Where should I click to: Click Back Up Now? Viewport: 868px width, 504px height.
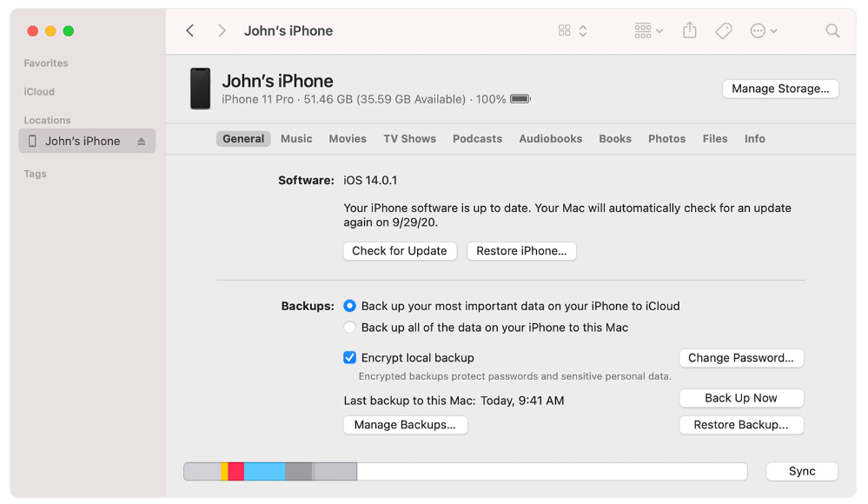point(741,398)
